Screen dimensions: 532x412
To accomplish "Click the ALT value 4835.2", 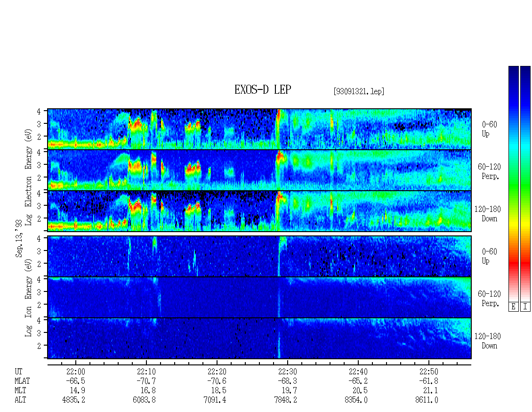I will pos(73,400).
